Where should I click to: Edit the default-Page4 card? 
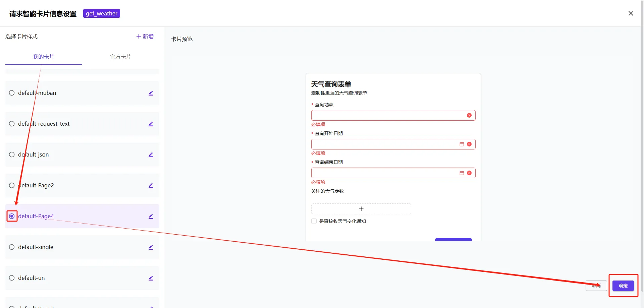pos(151,217)
